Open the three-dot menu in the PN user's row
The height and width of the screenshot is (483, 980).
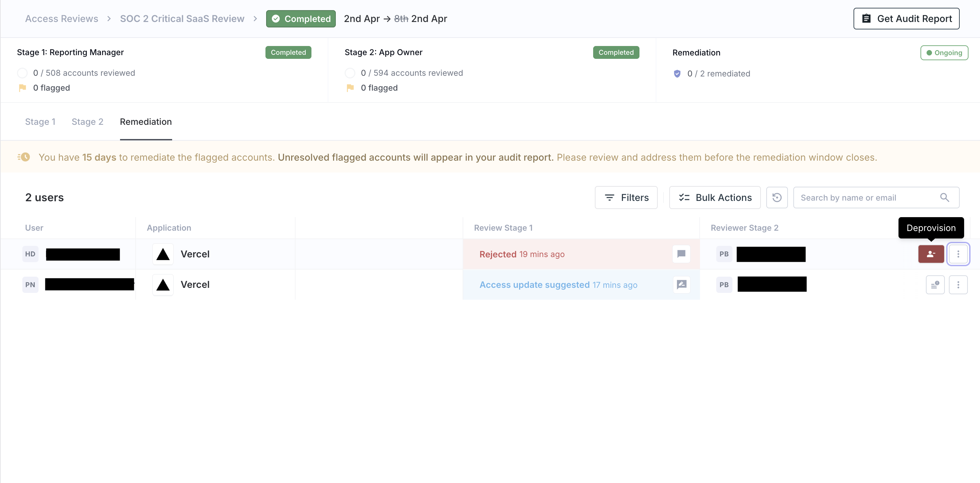point(958,285)
